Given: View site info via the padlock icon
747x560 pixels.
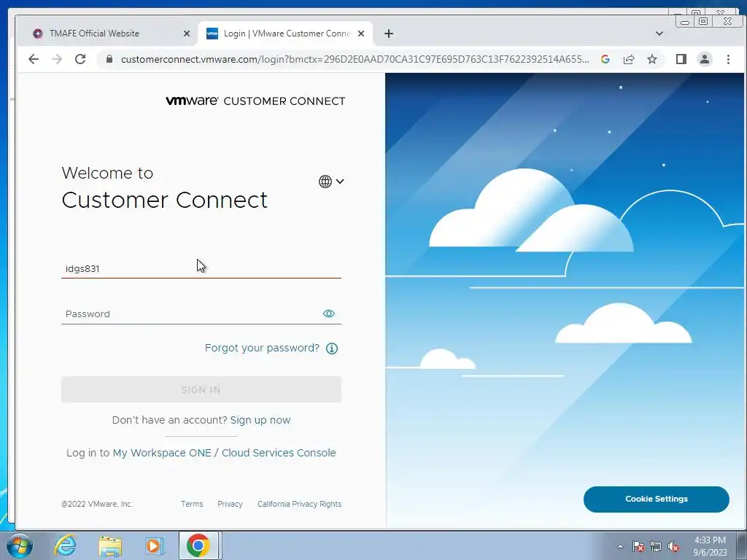Looking at the screenshot, I should [x=109, y=59].
